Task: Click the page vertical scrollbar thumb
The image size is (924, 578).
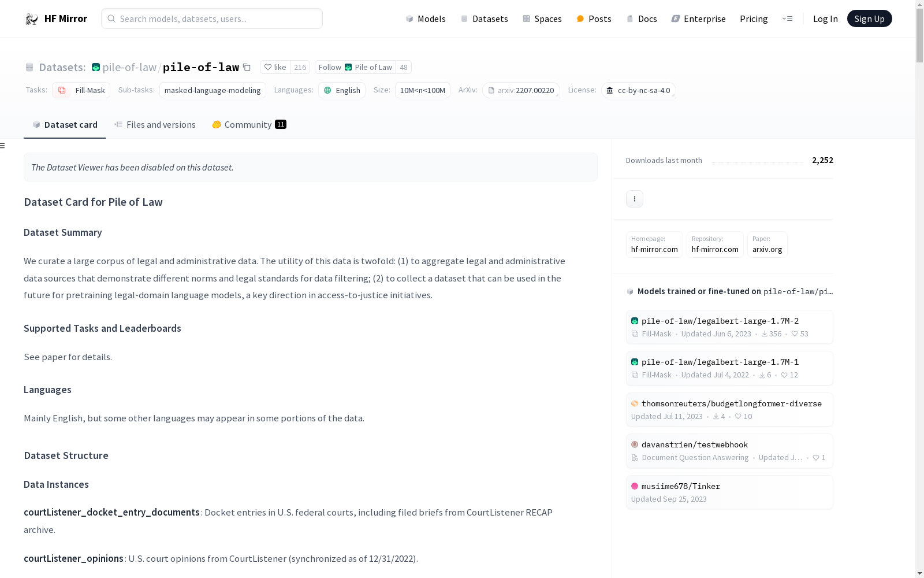Action: 919,36
